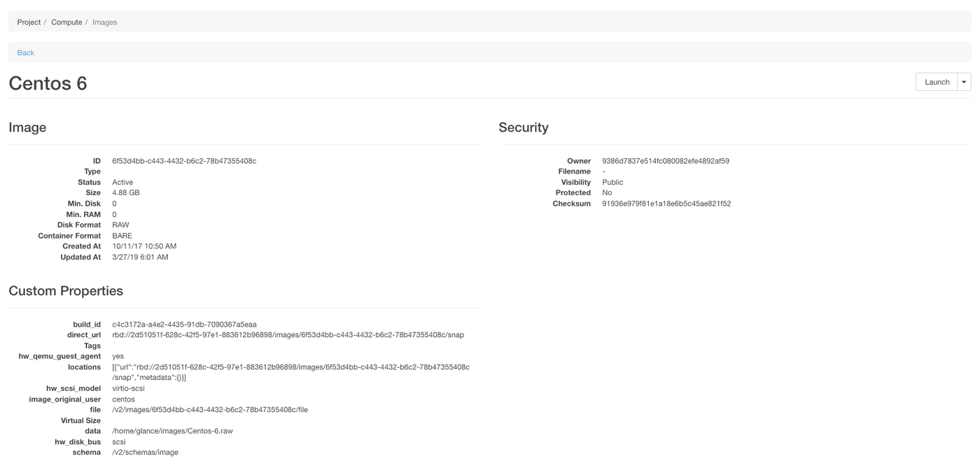This screenshot has width=980, height=468.
Task: Click the file path /v2/images value
Action: click(x=210, y=410)
